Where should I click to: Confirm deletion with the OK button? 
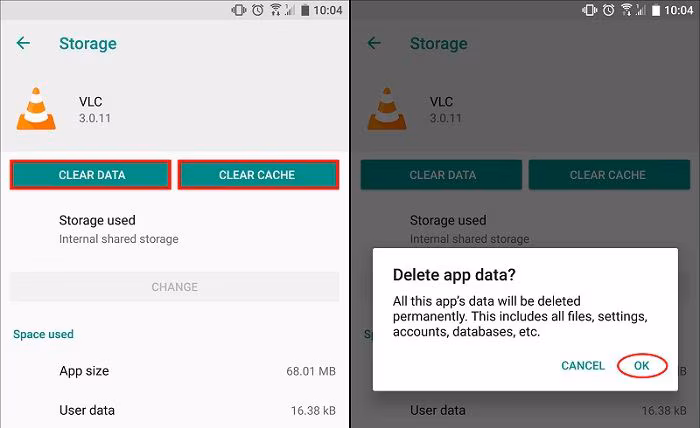pyautogui.click(x=642, y=366)
